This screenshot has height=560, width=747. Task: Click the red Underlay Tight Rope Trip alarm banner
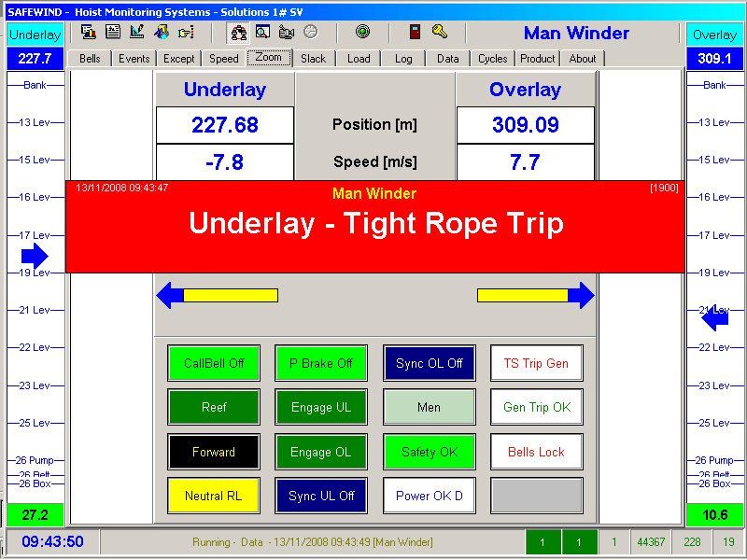(375, 227)
